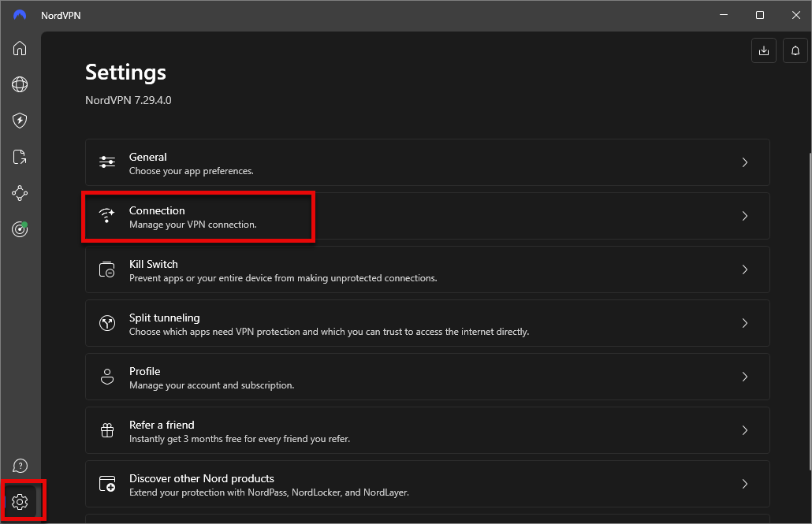This screenshot has height=524, width=812.
Task: Open the Meshnet icon in sidebar
Action: point(20,193)
